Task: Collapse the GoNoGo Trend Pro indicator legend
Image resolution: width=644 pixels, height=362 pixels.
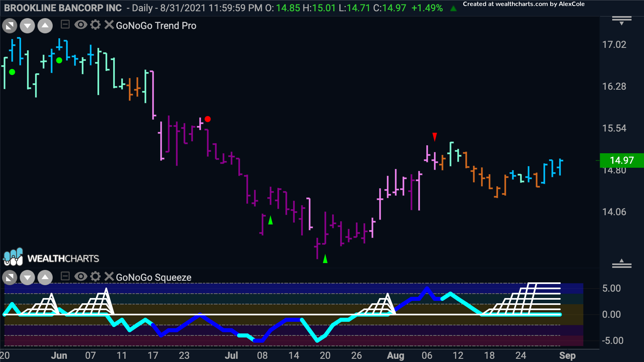Action: (x=65, y=25)
